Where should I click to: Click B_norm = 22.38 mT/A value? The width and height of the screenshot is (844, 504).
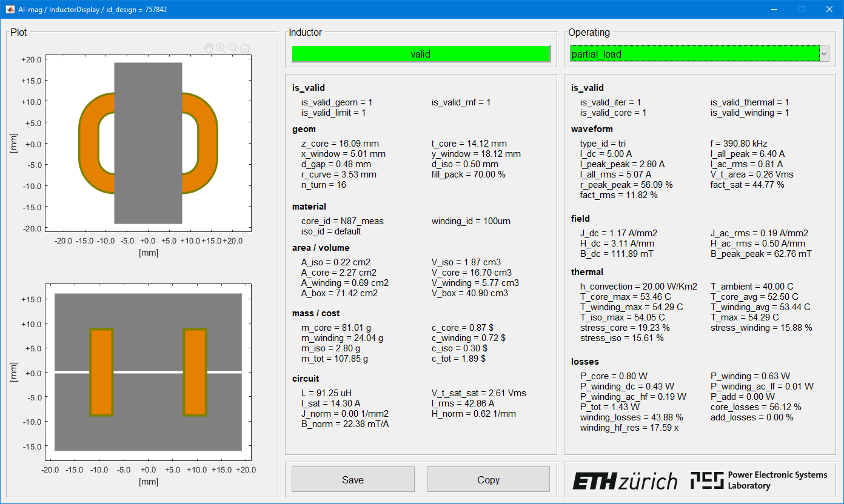344,424
